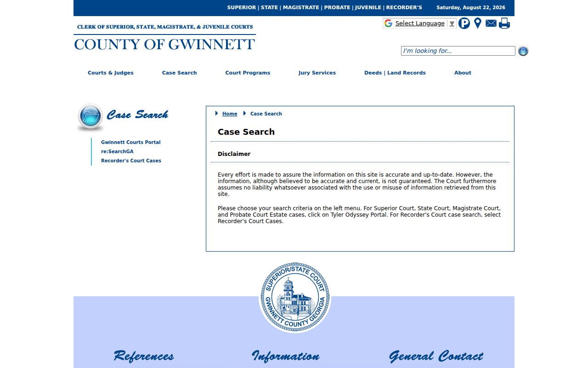Click the General Contact footer heading
The height and width of the screenshot is (368, 588).
click(x=436, y=356)
